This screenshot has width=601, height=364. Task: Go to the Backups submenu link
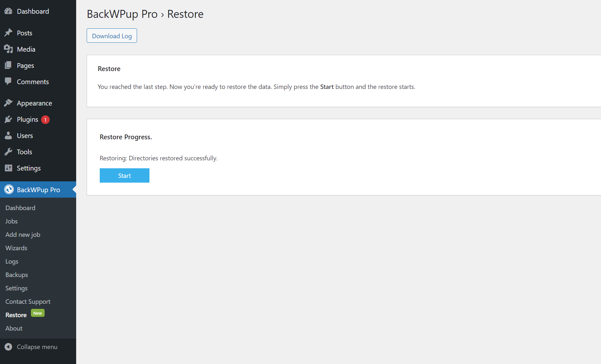point(17,275)
